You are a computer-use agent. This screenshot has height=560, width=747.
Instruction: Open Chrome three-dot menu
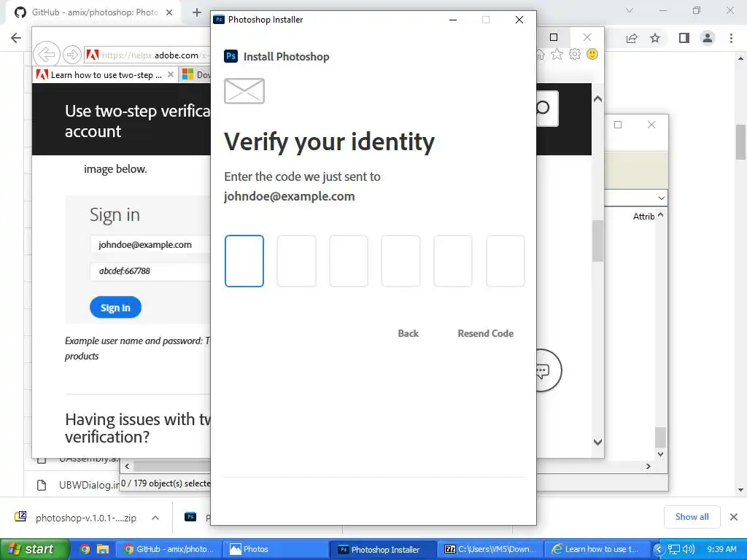click(x=731, y=38)
